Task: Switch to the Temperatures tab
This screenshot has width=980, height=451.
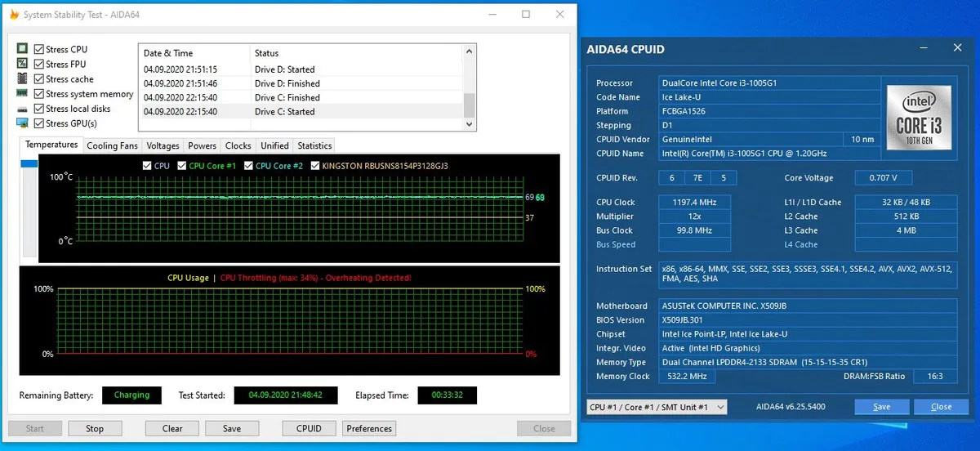Action: coord(51,145)
